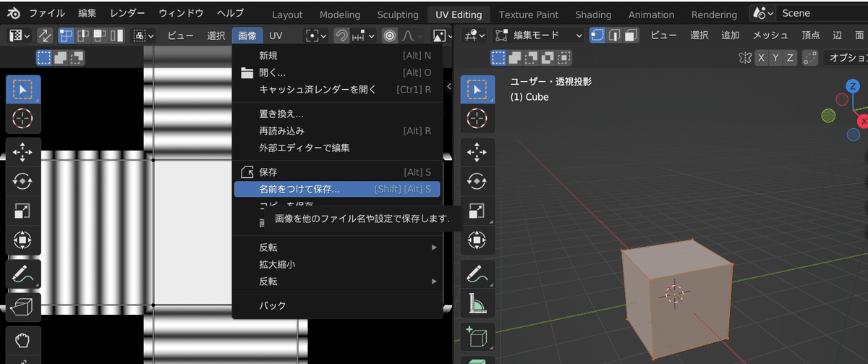Open the メッシュ menu in 3D viewport
The height and width of the screenshot is (364, 868).
click(770, 35)
